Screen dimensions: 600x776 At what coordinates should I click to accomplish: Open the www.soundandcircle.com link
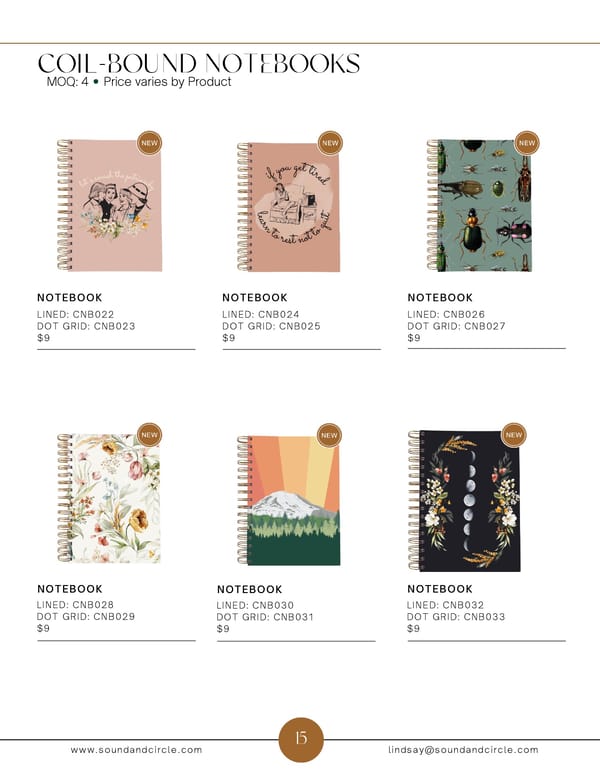click(x=136, y=750)
